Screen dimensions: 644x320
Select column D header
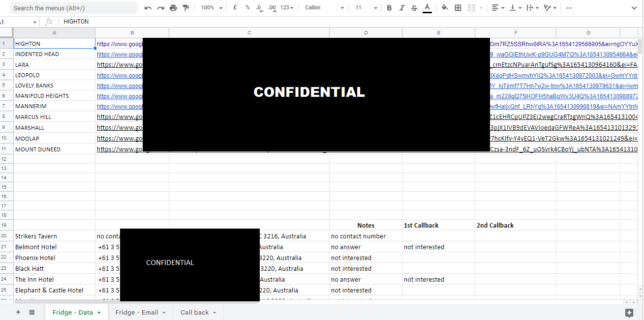point(366,32)
